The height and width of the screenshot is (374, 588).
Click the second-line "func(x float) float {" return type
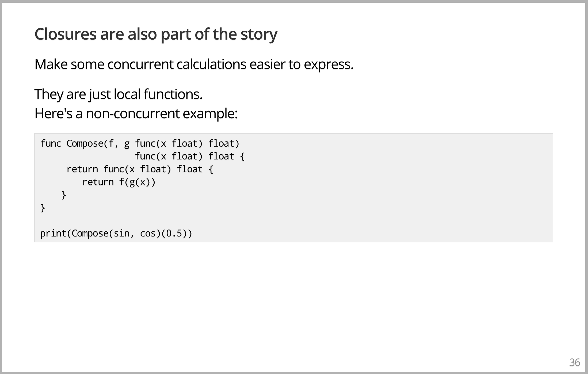(190, 157)
